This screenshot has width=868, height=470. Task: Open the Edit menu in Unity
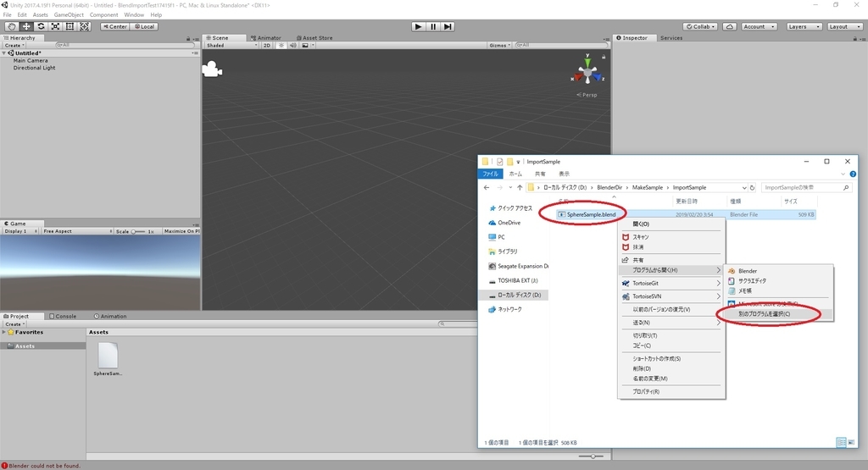(22, 15)
